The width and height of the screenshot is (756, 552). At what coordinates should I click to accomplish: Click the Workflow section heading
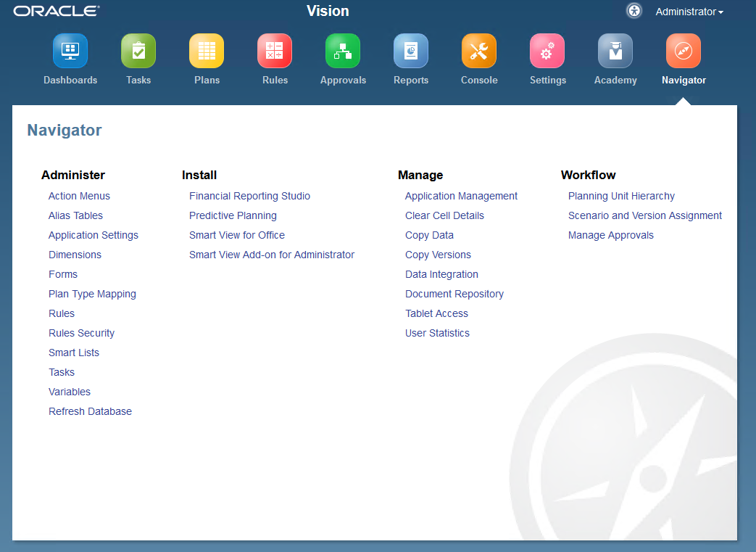[x=589, y=175]
